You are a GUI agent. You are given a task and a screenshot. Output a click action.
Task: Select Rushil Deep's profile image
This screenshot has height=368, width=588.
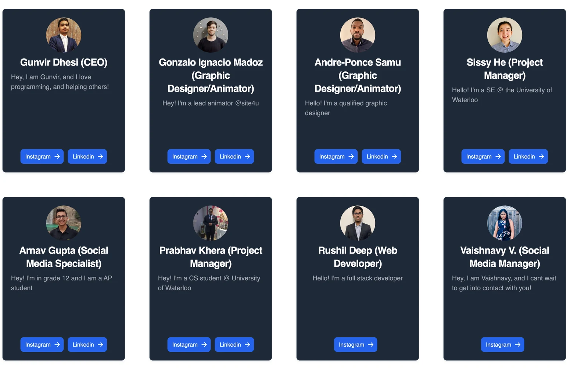pos(358,223)
